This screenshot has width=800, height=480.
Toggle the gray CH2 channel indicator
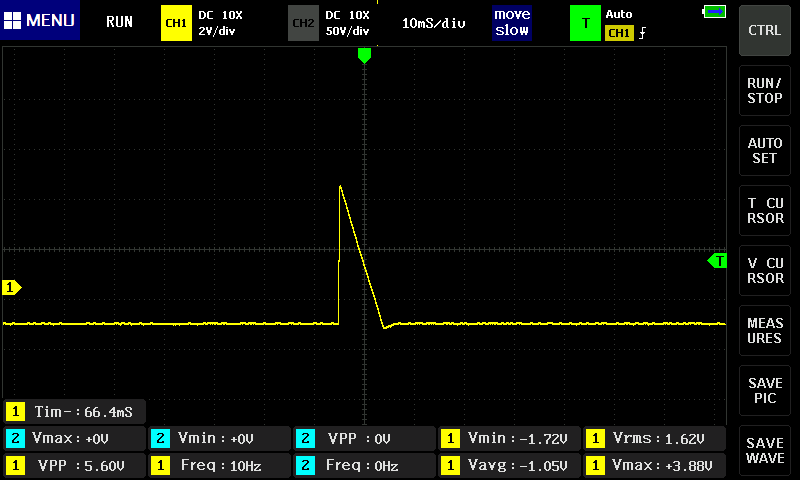[x=302, y=22]
